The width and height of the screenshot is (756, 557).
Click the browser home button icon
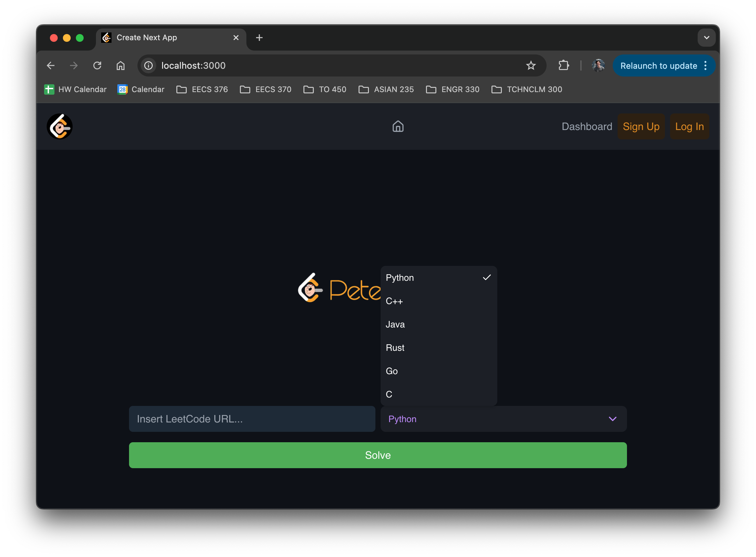(x=120, y=65)
